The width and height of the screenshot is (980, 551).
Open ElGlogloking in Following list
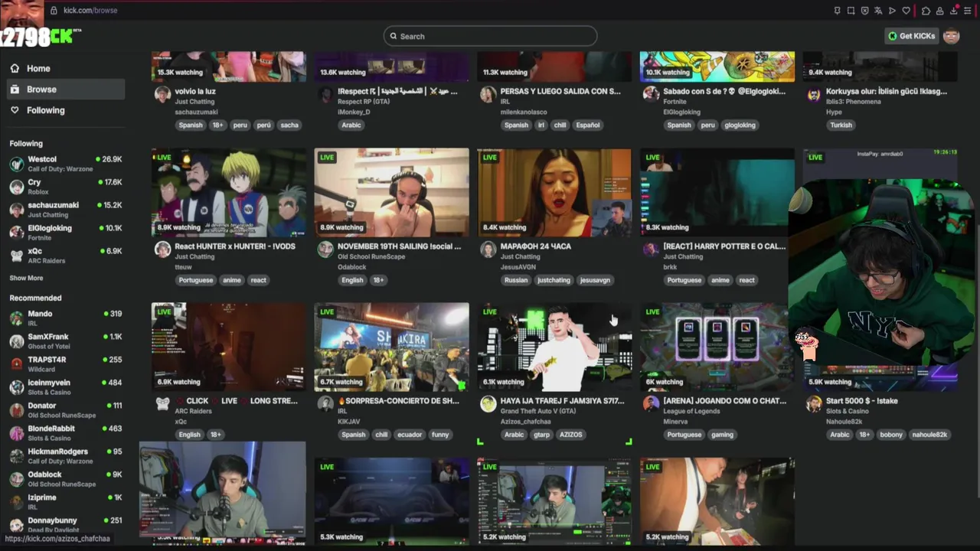click(x=66, y=233)
